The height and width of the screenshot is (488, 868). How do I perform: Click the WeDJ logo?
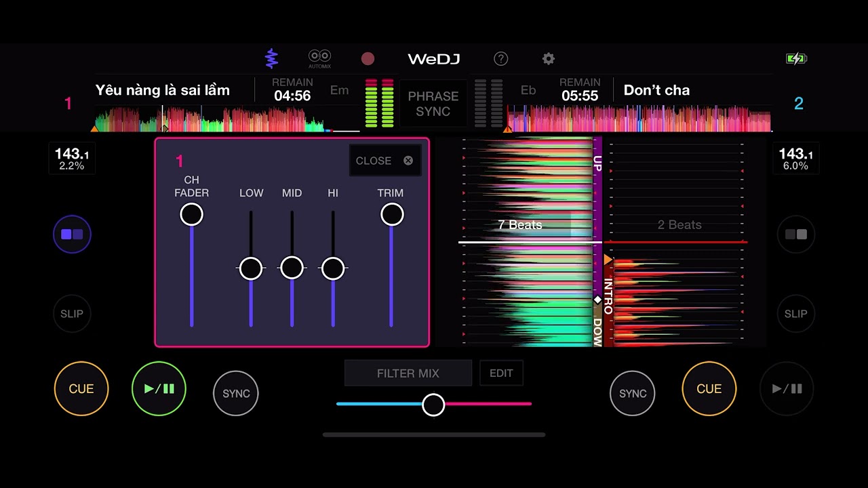coord(434,59)
